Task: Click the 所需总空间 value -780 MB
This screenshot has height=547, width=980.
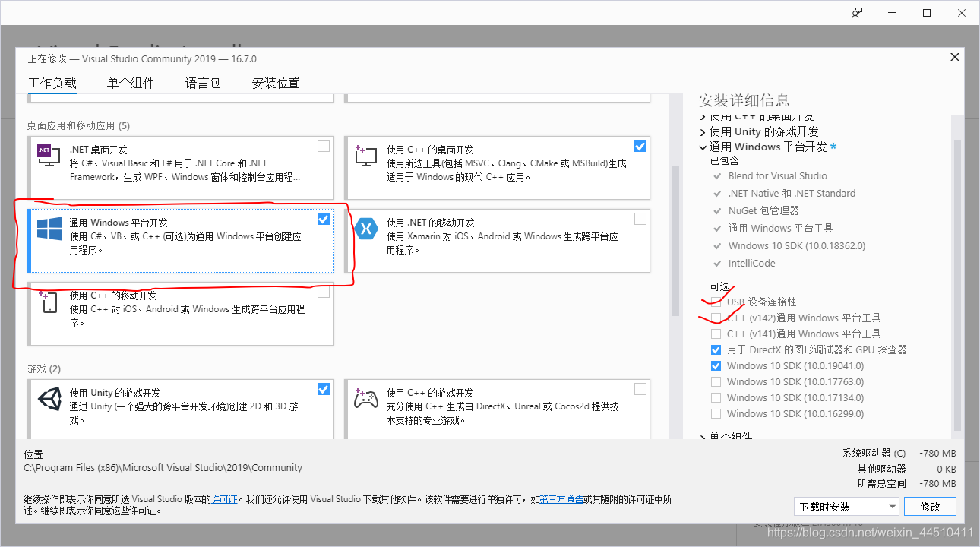Action: (x=937, y=483)
